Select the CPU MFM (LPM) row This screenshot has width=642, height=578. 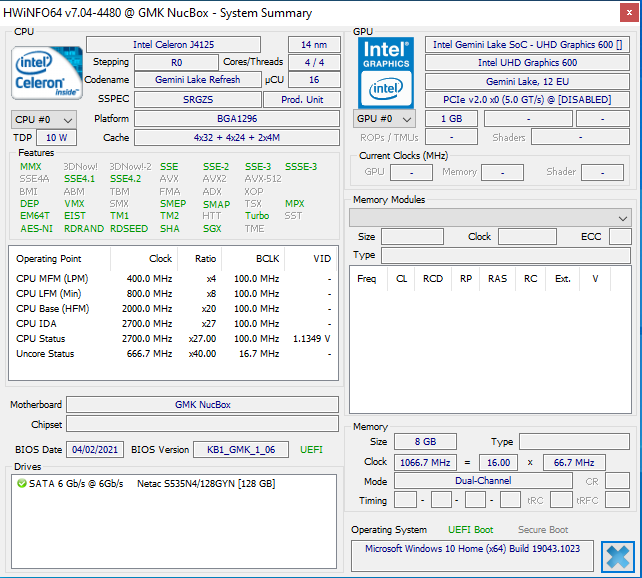point(174,279)
